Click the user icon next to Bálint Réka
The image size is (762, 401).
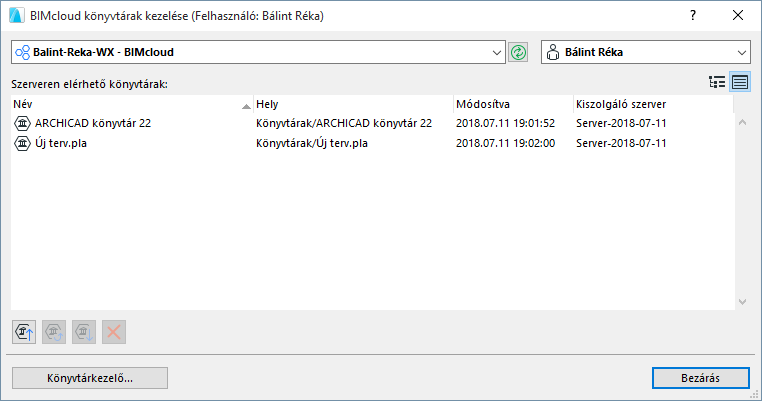[553, 52]
